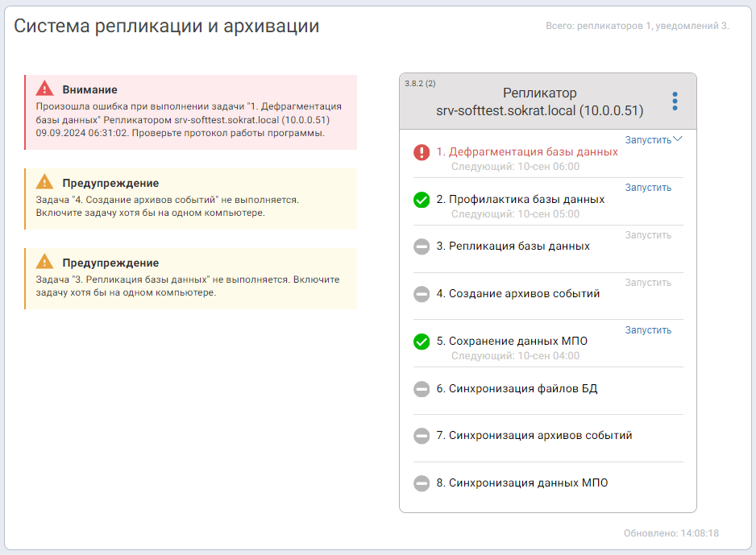The width and height of the screenshot is (756, 555).
Task: Click gray disabled icon of database replication task
Action: coord(422,246)
